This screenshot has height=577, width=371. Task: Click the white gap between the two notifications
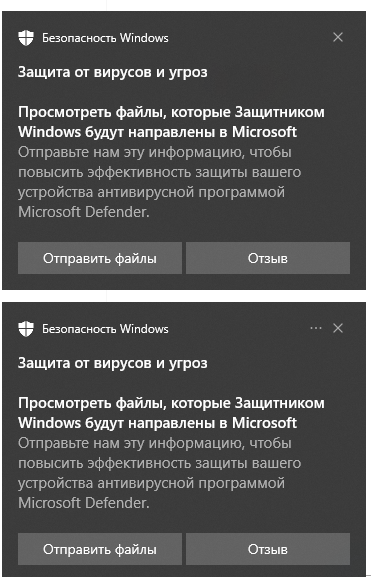tap(186, 295)
